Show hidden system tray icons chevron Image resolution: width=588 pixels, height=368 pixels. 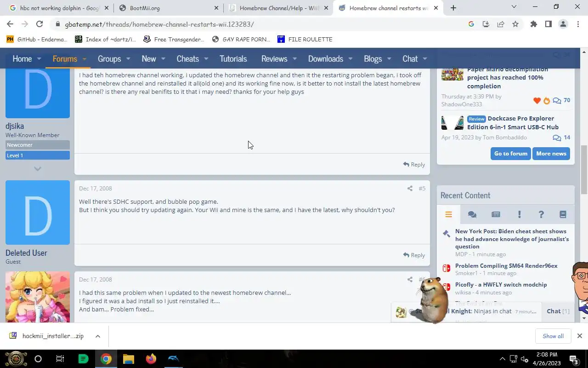[503, 359]
